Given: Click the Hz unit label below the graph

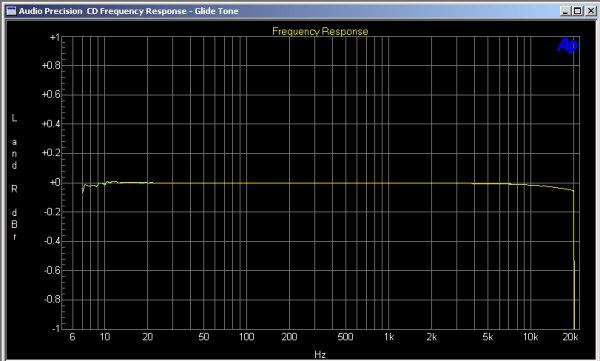Looking at the screenshot, I should [x=320, y=354].
